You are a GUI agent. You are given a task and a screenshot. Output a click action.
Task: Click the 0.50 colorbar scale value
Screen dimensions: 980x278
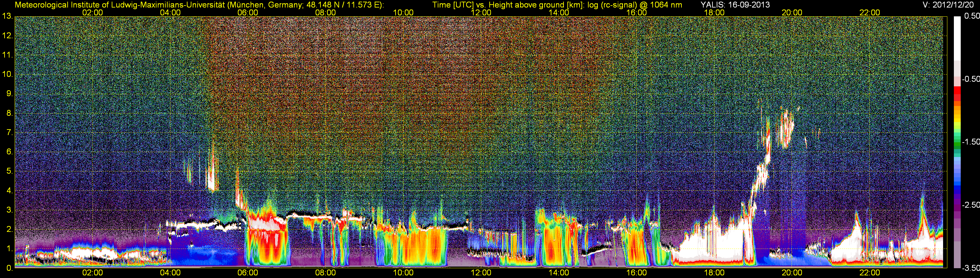pyautogui.click(x=972, y=16)
